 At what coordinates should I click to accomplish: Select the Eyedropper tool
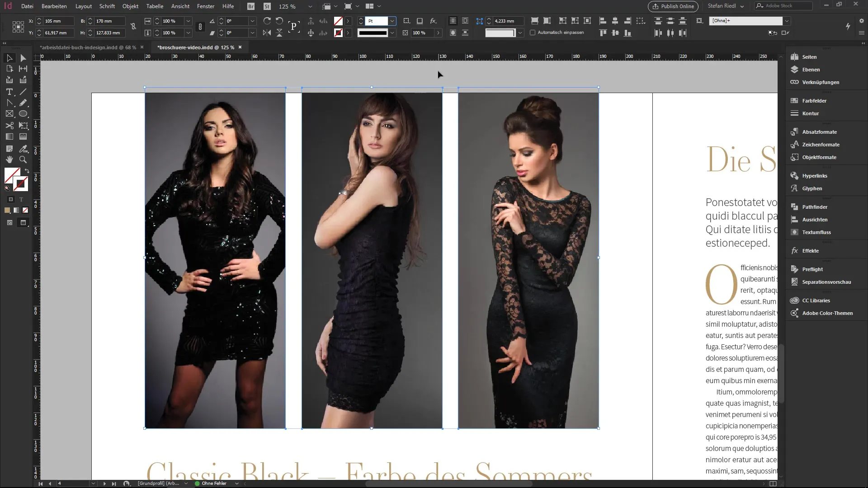pos(23,149)
